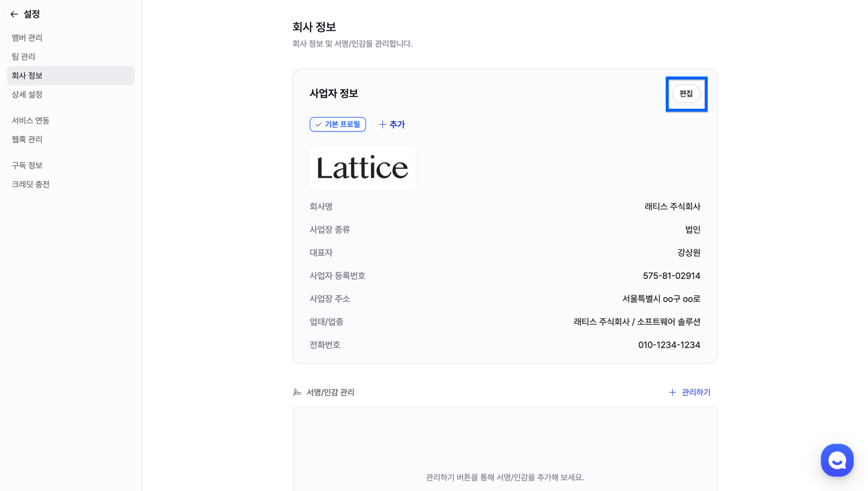Go to 구독 정보 page
This screenshot has width=868, height=491.
tap(71, 165)
